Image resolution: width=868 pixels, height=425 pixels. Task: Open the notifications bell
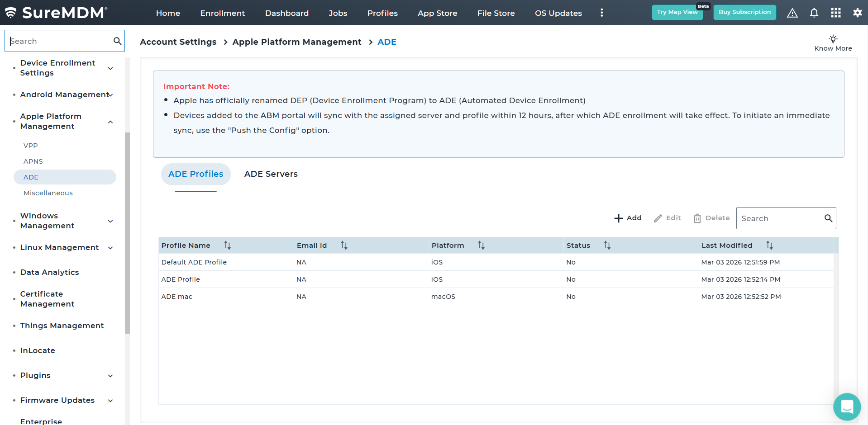tap(814, 13)
